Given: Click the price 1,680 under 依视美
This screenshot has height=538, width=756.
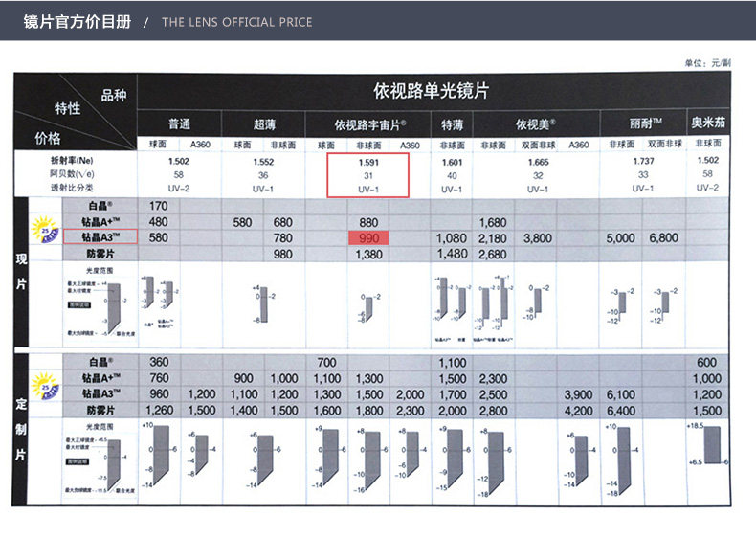Looking at the screenshot, I should click(492, 223).
